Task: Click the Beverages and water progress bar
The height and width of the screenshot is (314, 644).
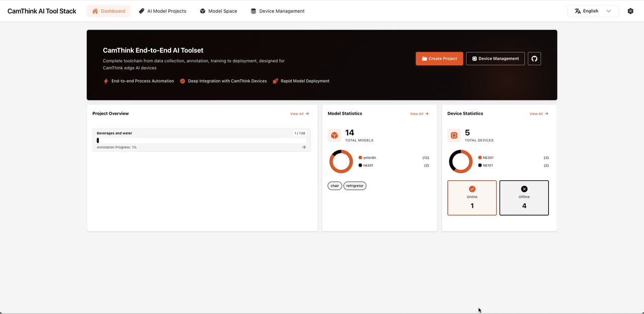Action: (201, 141)
